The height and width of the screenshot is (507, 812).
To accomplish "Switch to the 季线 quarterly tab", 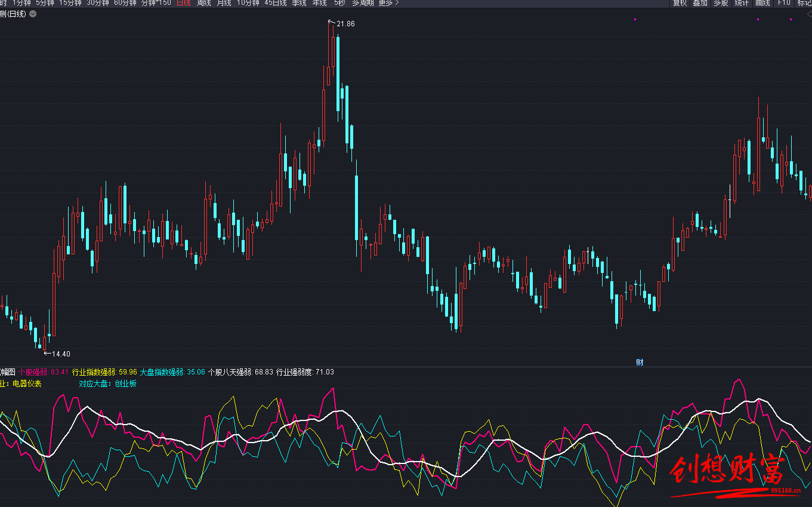I will pyautogui.click(x=299, y=3).
